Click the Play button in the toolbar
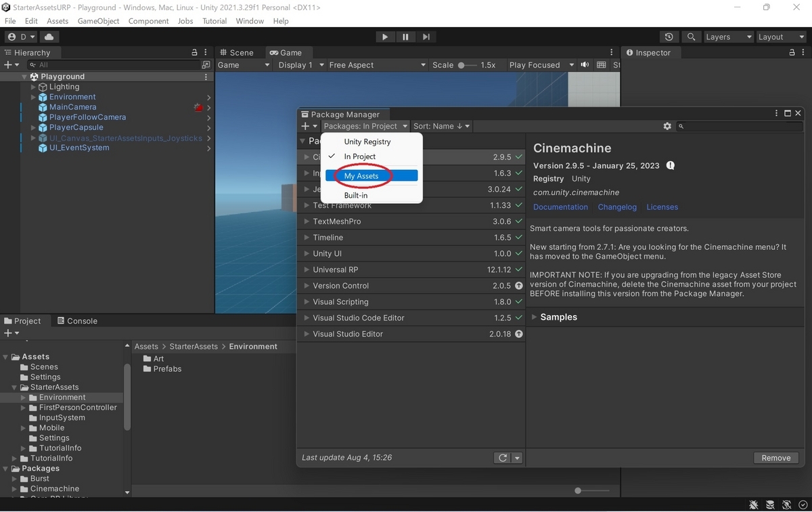 [385, 37]
